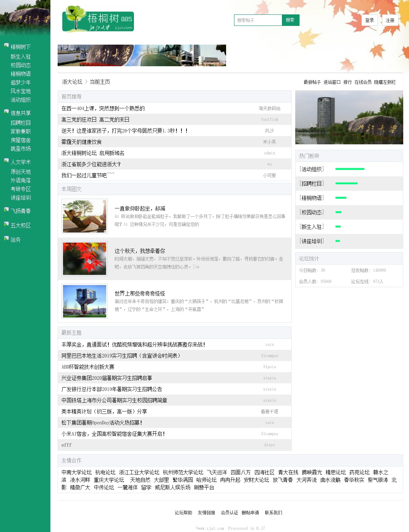This screenshot has width=409, height=532.
Task: Click the icon beside 五大校区
Action: 6,224
